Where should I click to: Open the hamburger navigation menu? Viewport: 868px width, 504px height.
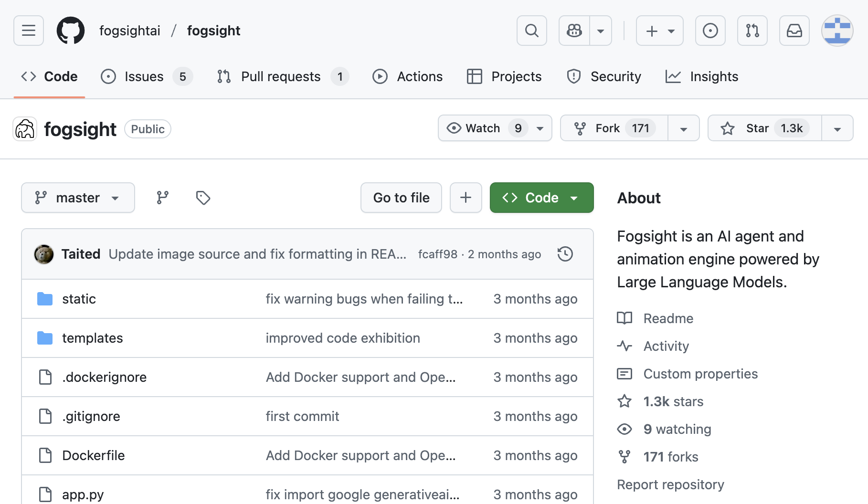[29, 31]
